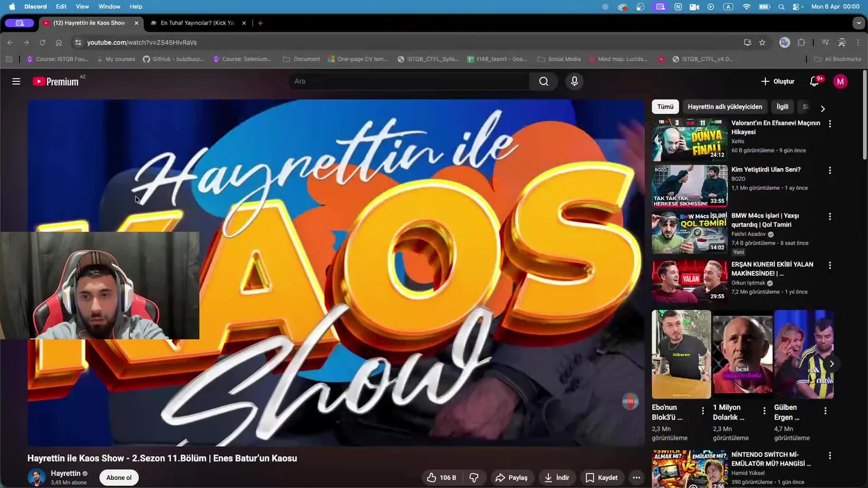The height and width of the screenshot is (488, 868).
Task: Share video with Paylaş button
Action: [511, 478]
